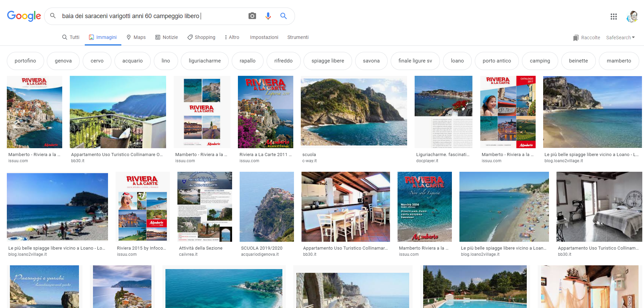Open search by image camera icon
Image resolution: width=644 pixels, height=308 pixels.
(x=252, y=16)
